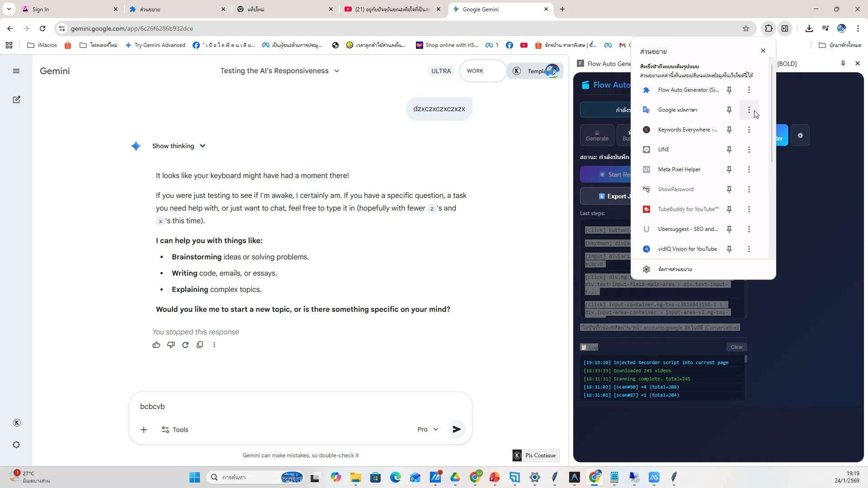Screen dimensions: 868x488
Task: Toggle pin for TubeBuddy for YouTube
Action: point(729,209)
